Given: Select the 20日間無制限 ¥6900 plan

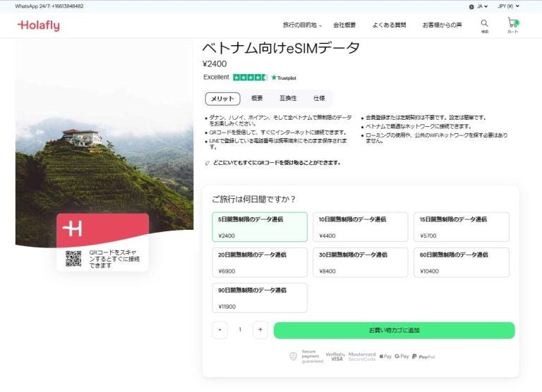Looking at the screenshot, I should coord(260,262).
